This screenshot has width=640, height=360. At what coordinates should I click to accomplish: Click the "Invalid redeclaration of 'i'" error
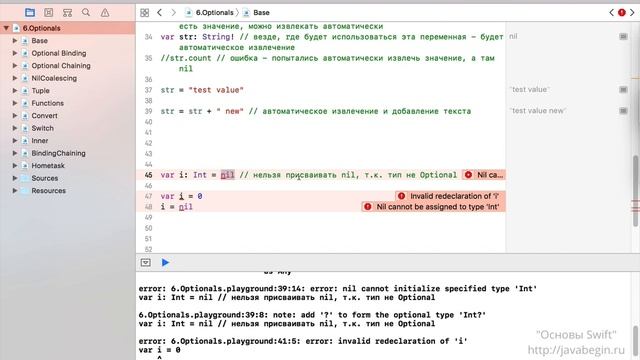click(x=454, y=196)
